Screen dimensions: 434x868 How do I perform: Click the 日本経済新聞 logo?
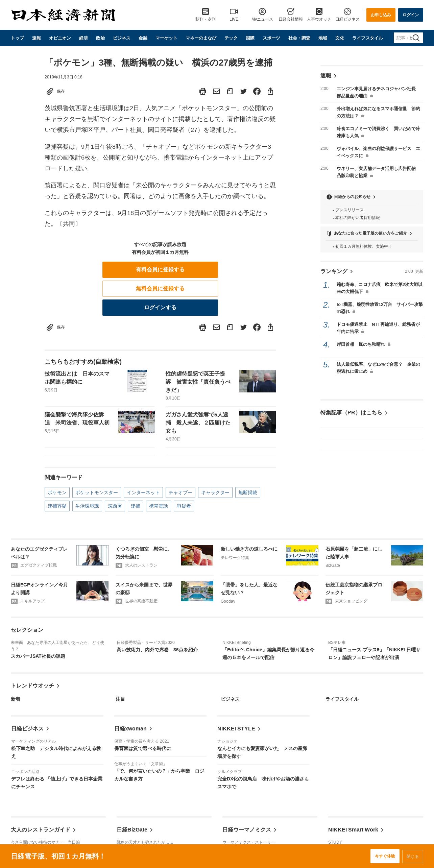[x=63, y=15]
